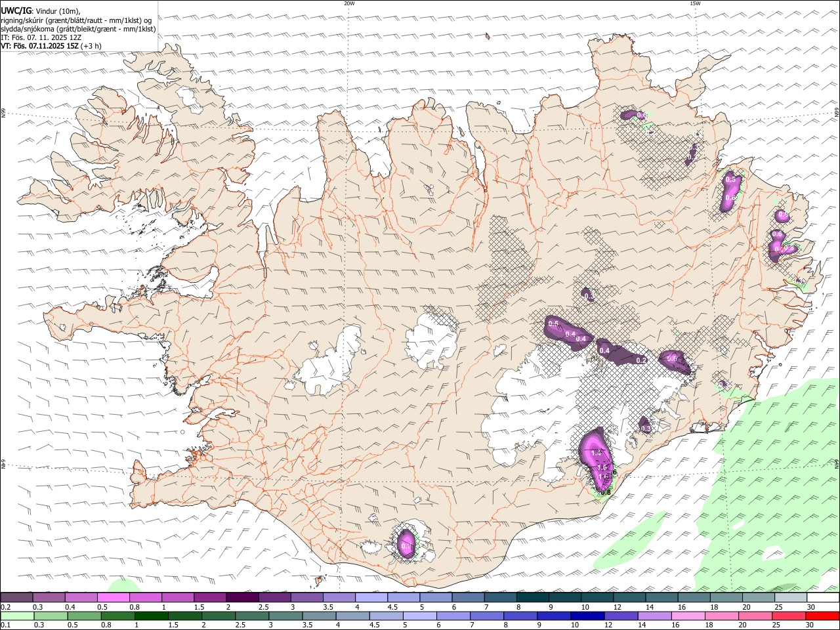Select the '1.4' precipitation value on the map
The width and height of the screenshot is (840, 630).
pyautogui.click(x=597, y=453)
